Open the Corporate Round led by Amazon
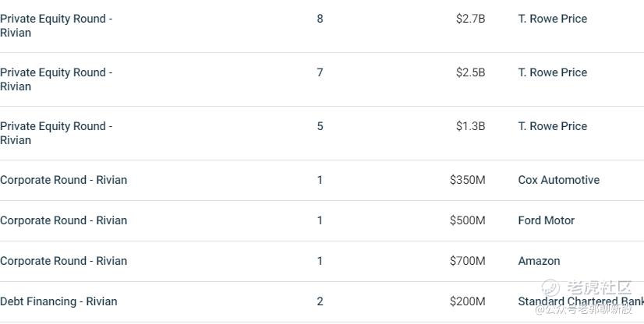This screenshot has width=644, height=324. (64, 261)
